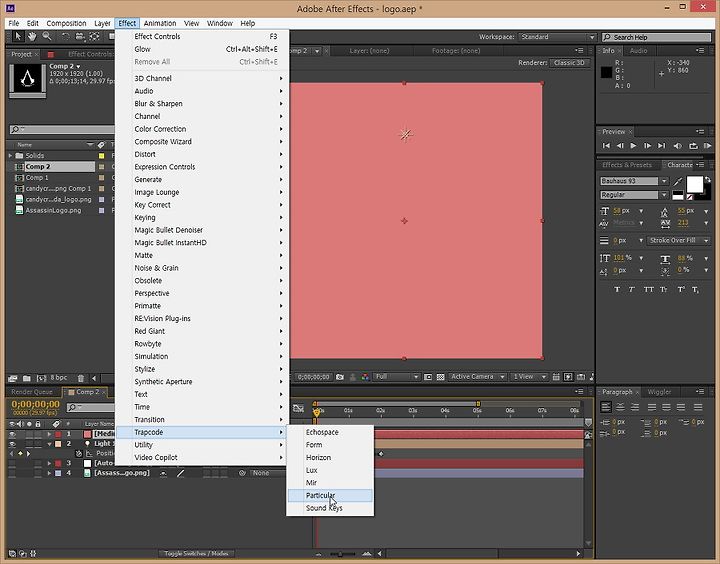This screenshot has height=564, width=720.
Task: Select the Unified Camera tool
Action: click(x=80, y=36)
